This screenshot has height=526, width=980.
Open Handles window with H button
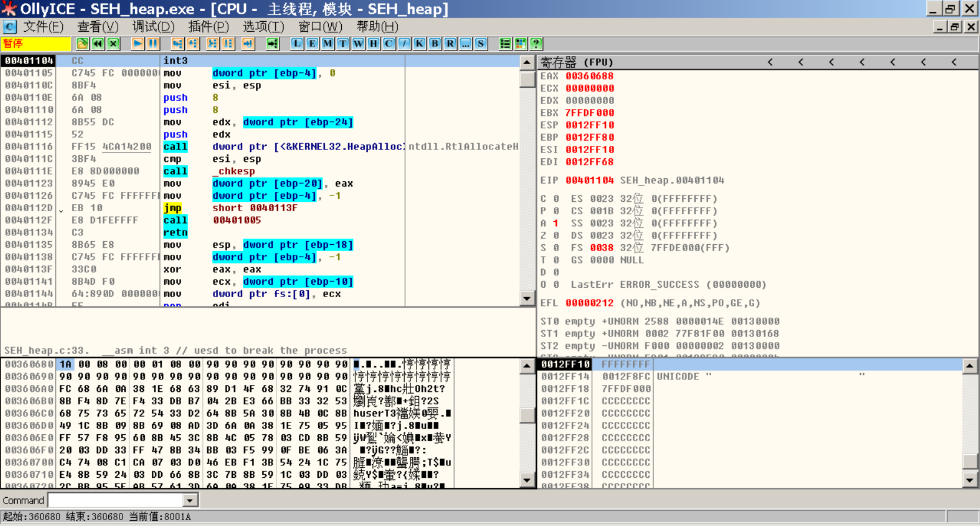[374, 44]
